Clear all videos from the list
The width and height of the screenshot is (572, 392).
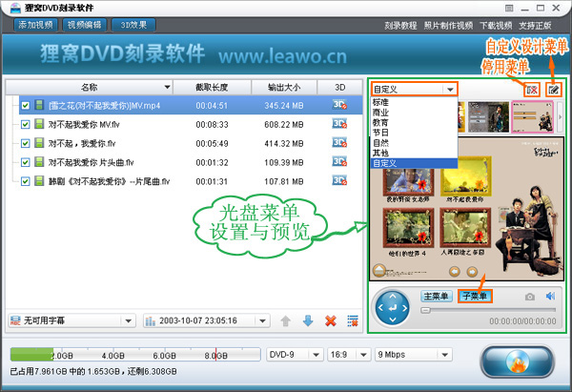(353, 320)
